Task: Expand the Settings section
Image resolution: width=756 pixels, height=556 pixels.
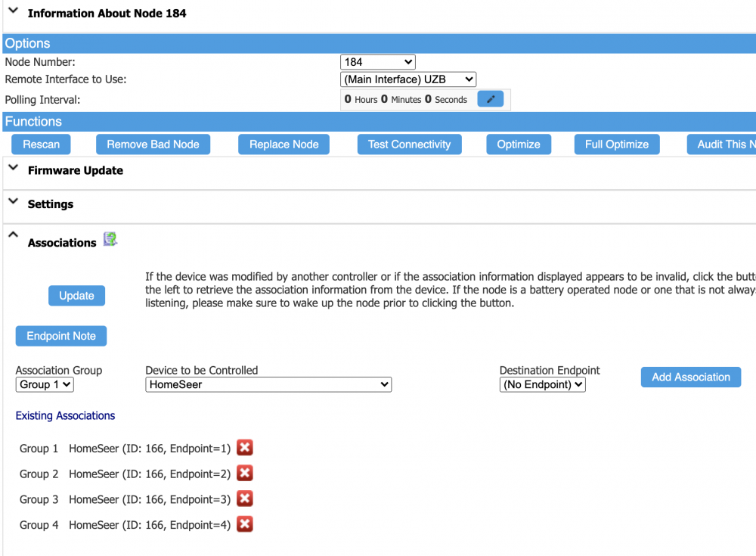Action: coord(13,203)
